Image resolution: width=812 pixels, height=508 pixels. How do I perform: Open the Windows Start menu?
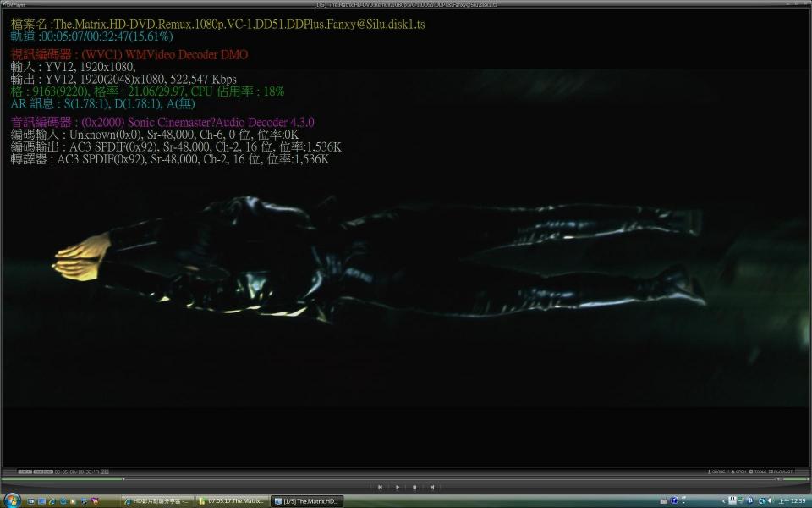(12, 500)
